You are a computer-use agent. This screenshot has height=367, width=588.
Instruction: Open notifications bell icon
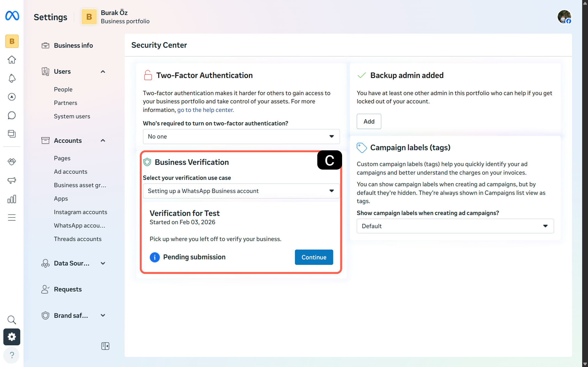click(12, 78)
